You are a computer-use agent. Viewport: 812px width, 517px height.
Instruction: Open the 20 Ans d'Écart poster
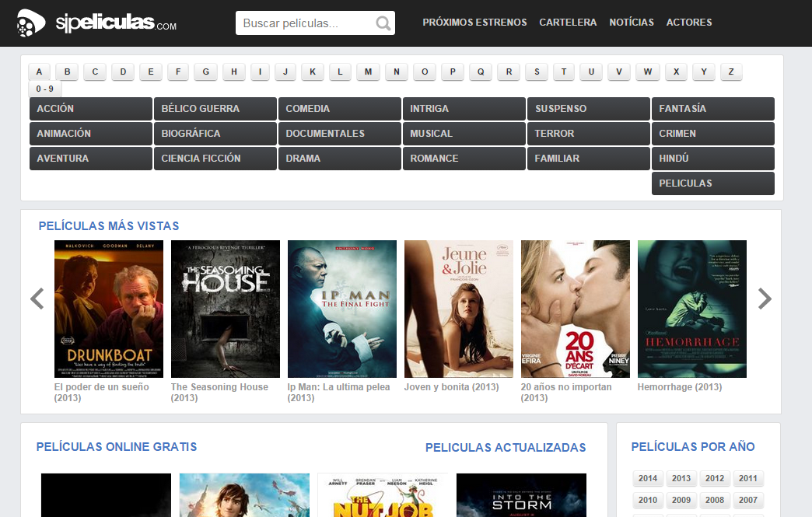(576, 309)
